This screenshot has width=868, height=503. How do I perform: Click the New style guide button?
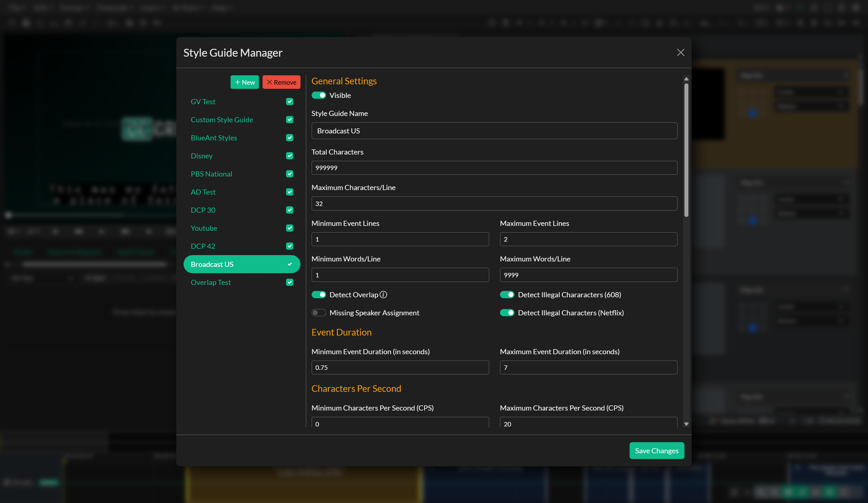click(x=244, y=82)
